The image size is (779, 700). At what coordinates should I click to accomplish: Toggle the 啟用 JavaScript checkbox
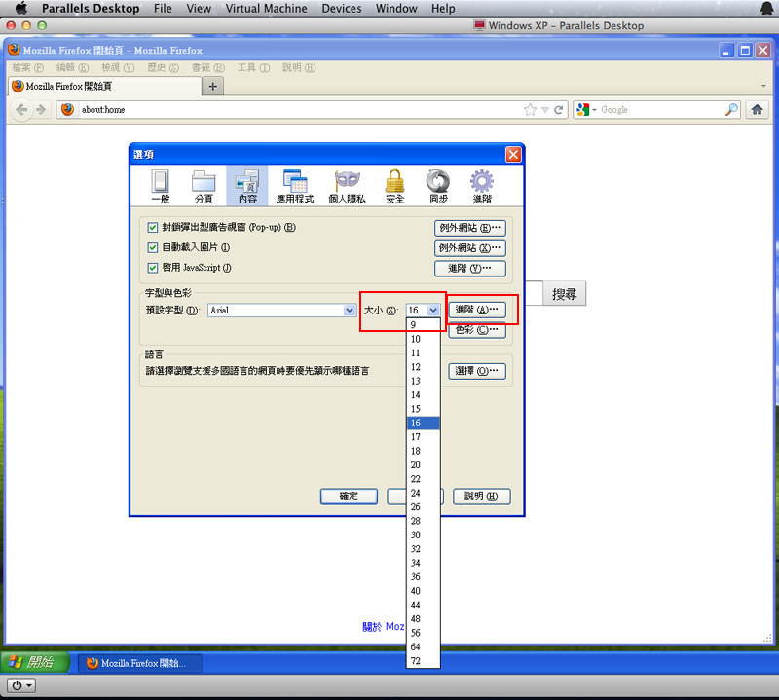click(153, 268)
